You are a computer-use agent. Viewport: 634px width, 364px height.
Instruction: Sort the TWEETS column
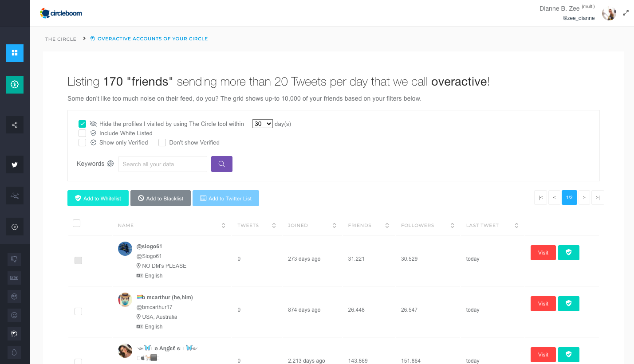pyautogui.click(x=274, y=225)
